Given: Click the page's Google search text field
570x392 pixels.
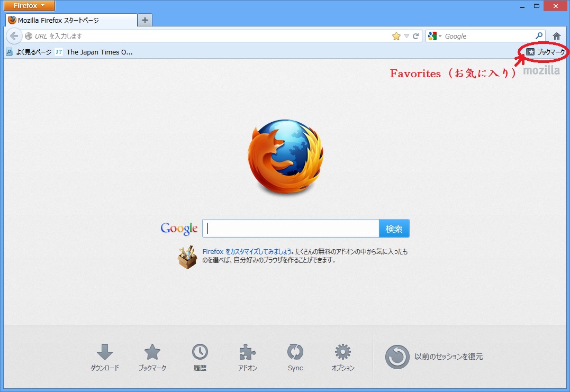Looking at the screenshot, I should tap(291, 228).
